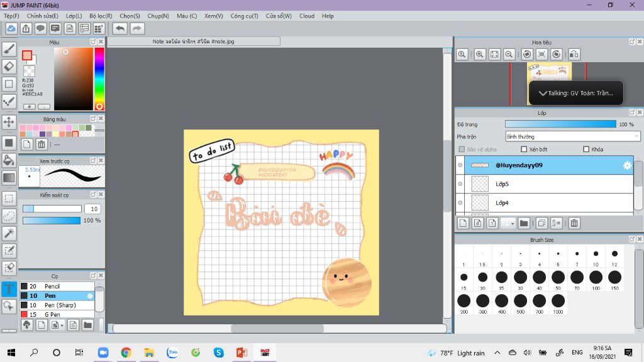The height and width of the screenshot is (362, 644).
Task: Select the Pen (Sharp) brush
Action: point(57,305)
